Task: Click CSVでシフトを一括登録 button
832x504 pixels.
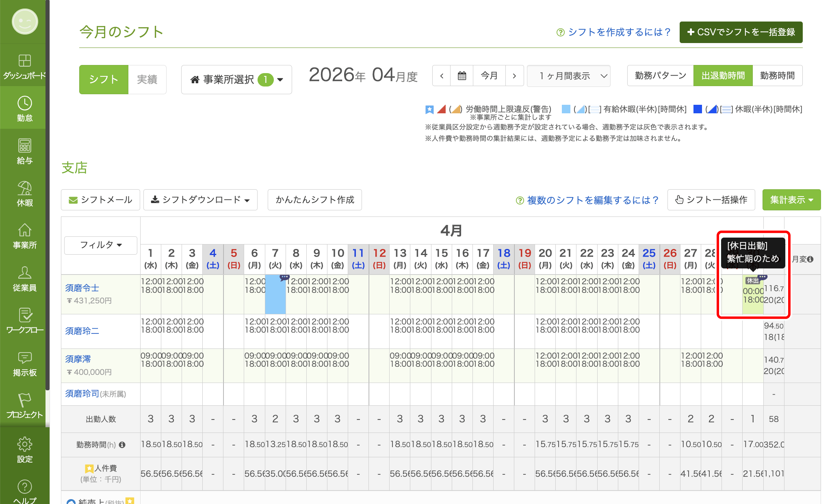Action: coord(741,32)
